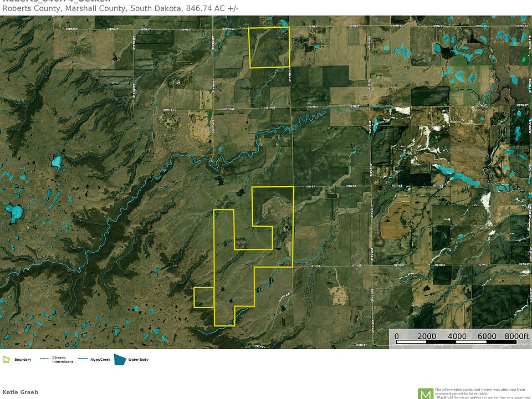Select the "River/Creek" legend label
Screen dimensions: 532x399
(x=100, y=360)
